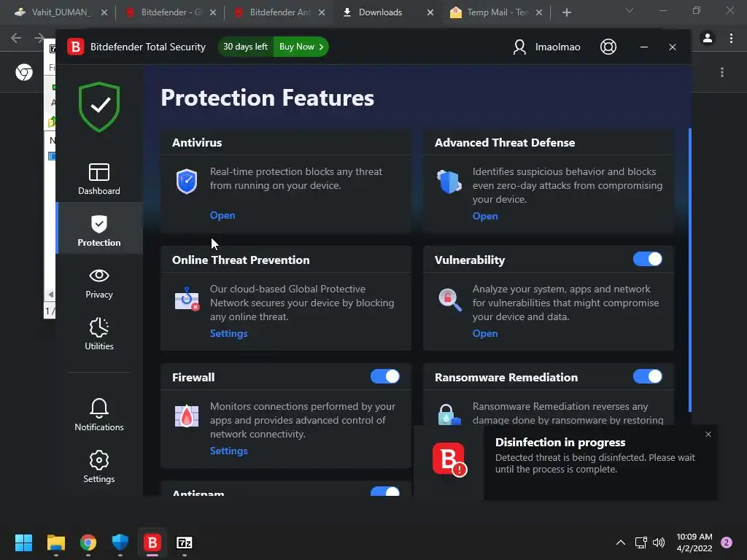Switch to the Bitdefender Ant browser tab
The height and width of the screenshot is (560, 747).
tap(279, 12)
